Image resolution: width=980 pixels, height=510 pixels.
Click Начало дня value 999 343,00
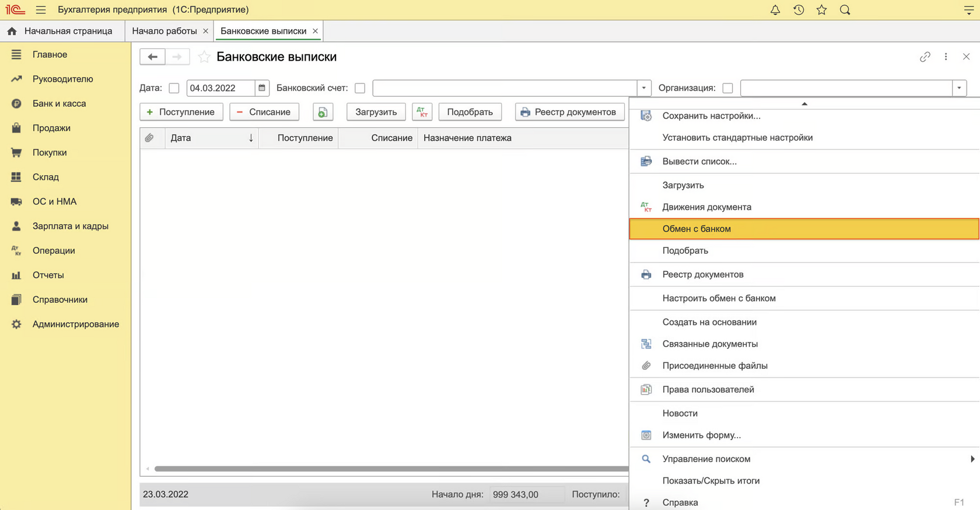(x=527, y=494)
